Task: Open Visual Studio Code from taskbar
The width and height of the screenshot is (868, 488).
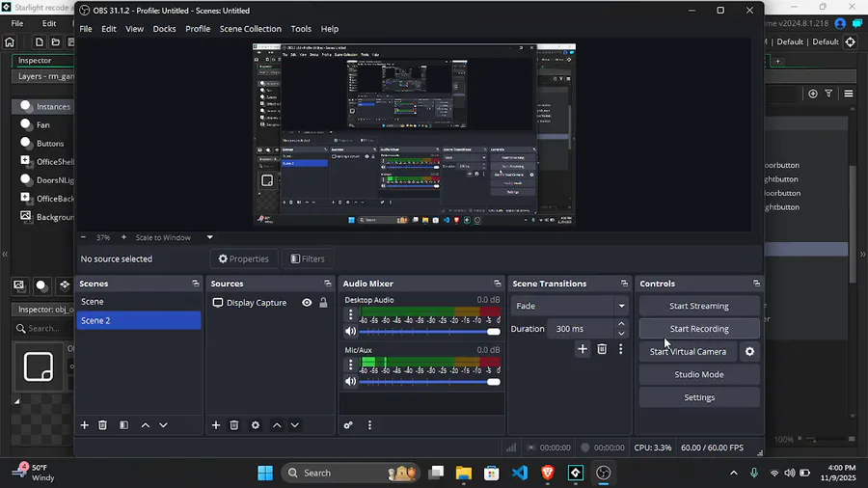Action: click(x=520, y=474)
